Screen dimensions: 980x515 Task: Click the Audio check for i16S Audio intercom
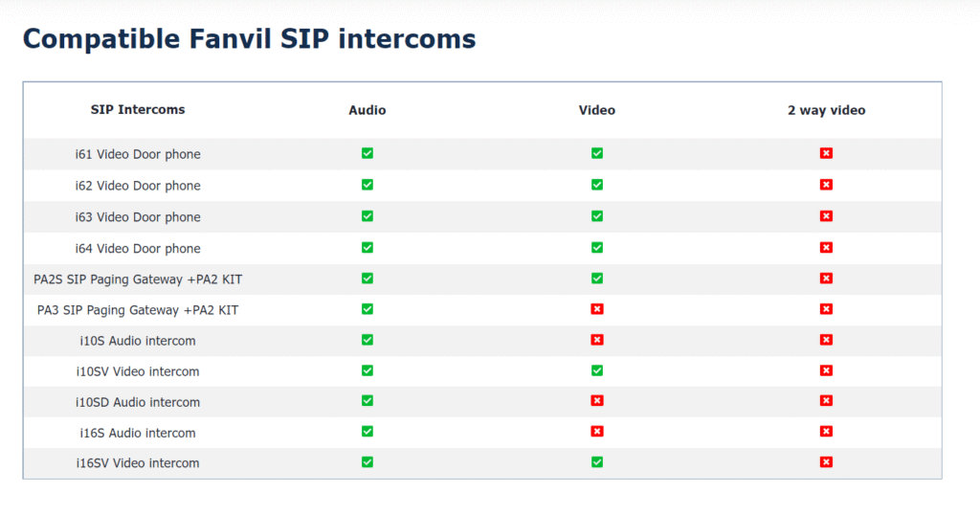[x=367, y=432]
